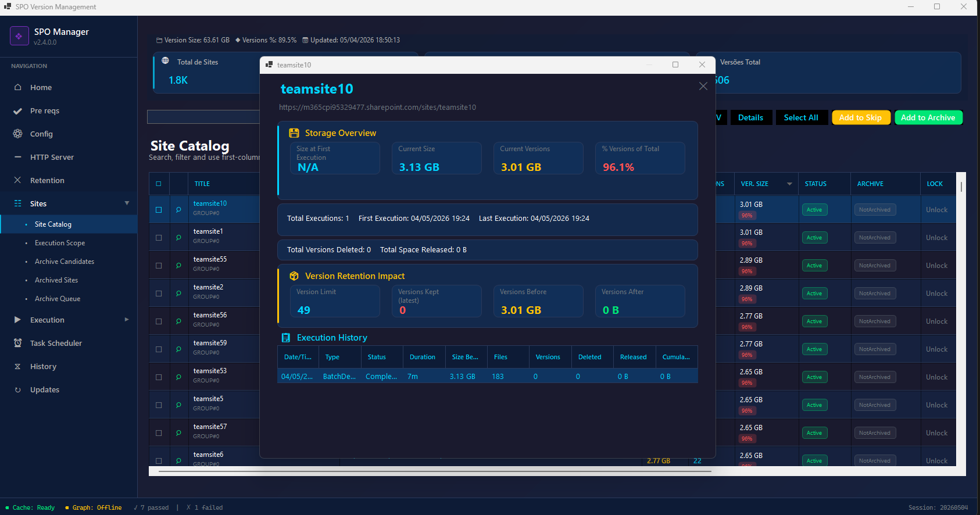Click the search icon in teamsite59 row

click(x=178, y=349)
